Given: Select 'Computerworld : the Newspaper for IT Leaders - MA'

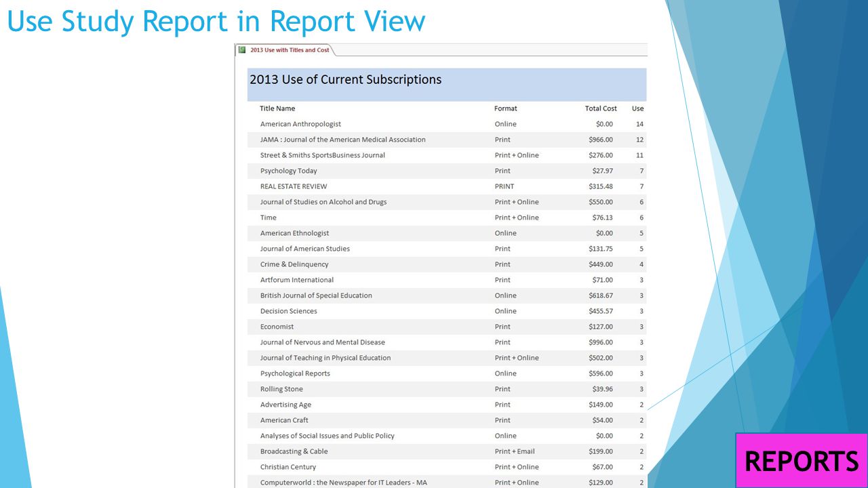Looking at the screenshot, I should click(x=344, y=483).
